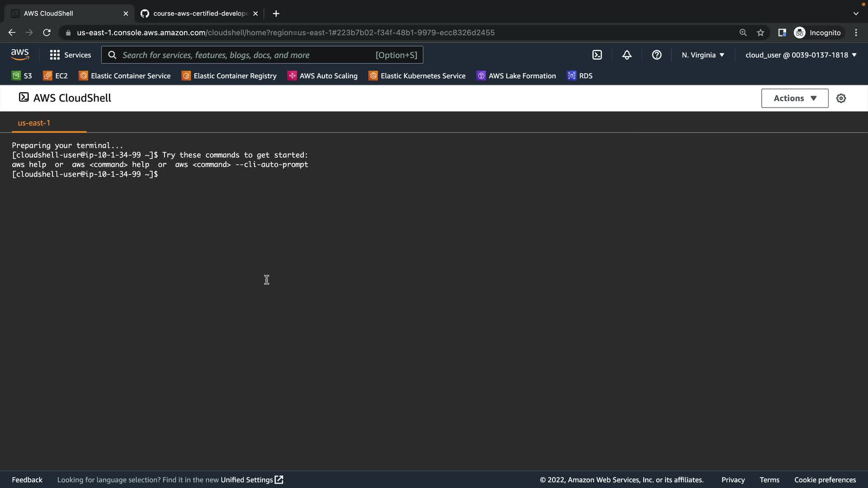Expand N. Virginia region selector
Viewport: 868px width, 488px height.
click(703, 55)
